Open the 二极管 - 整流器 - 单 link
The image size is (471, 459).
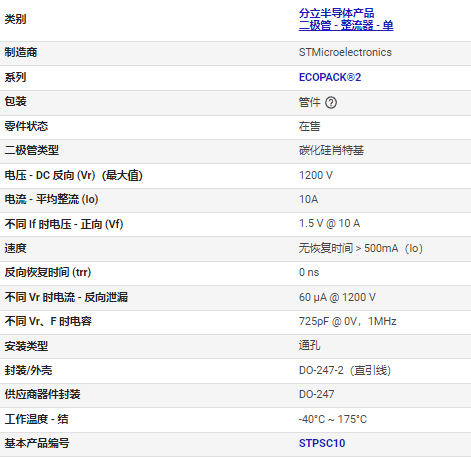(x=346, y=25)
